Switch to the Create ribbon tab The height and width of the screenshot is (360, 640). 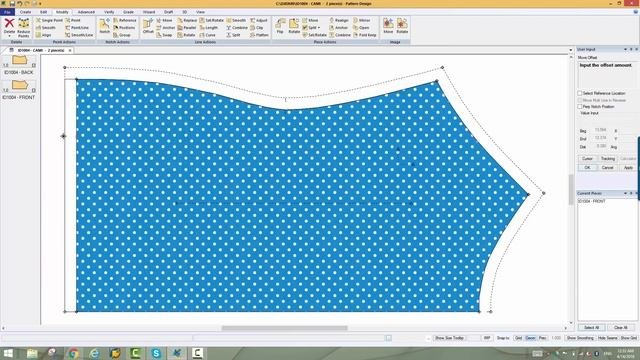(25, 12)
